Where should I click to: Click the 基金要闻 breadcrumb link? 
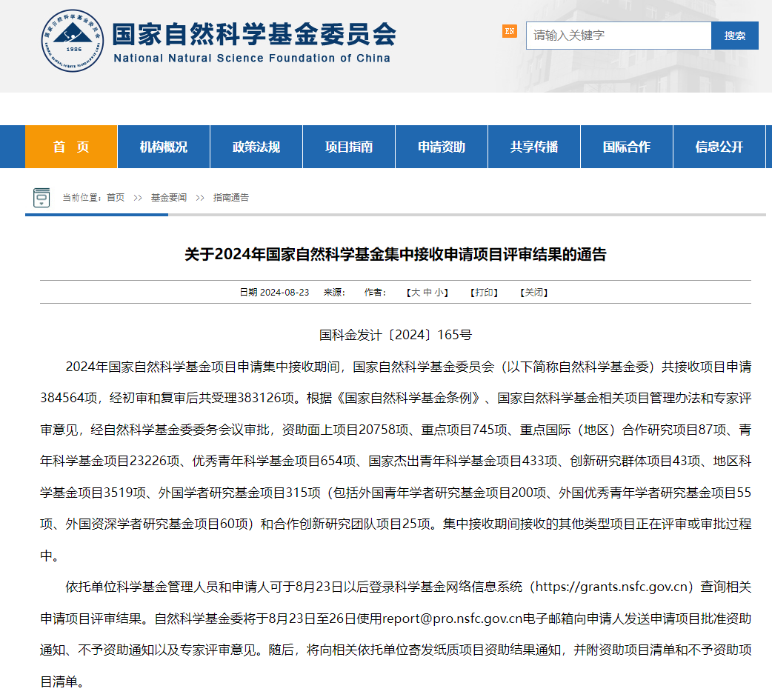coord(169,198)
